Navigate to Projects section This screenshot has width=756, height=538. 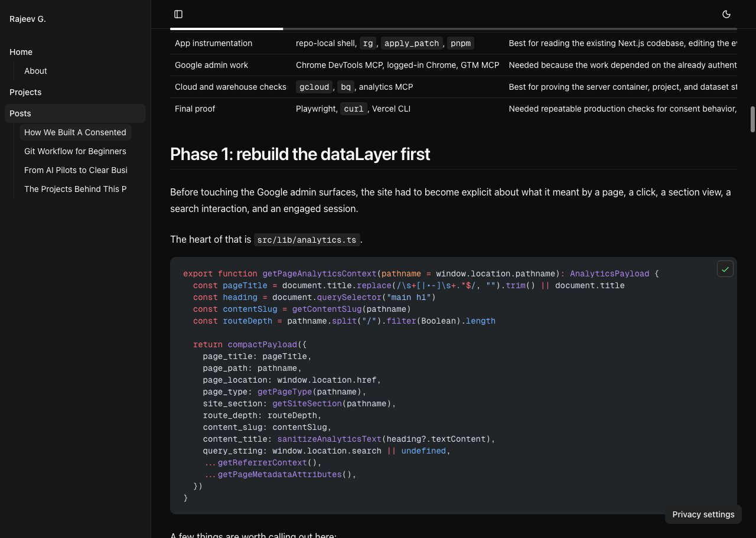[x=25, y=92]
